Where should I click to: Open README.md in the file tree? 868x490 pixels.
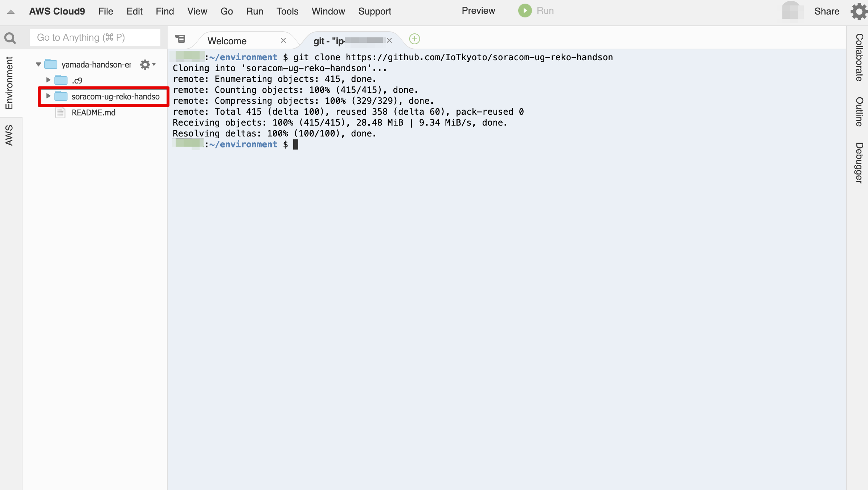tap(93, 113)
